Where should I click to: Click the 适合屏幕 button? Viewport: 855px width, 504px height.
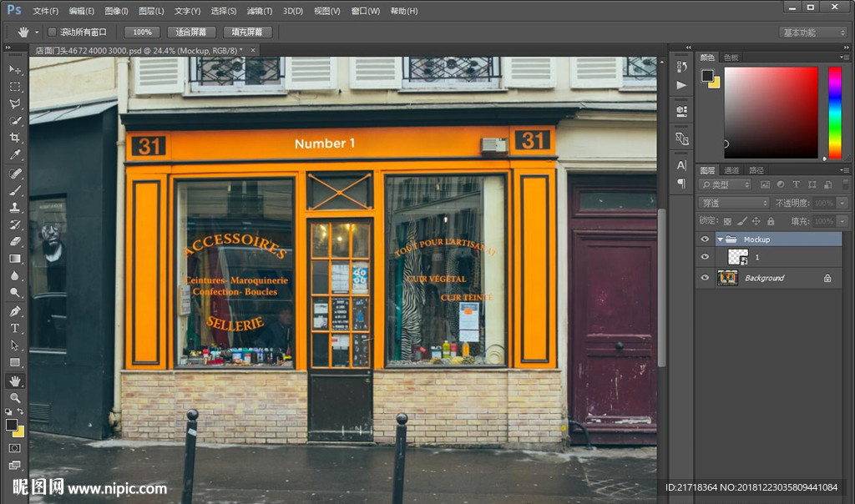(191, 33)
